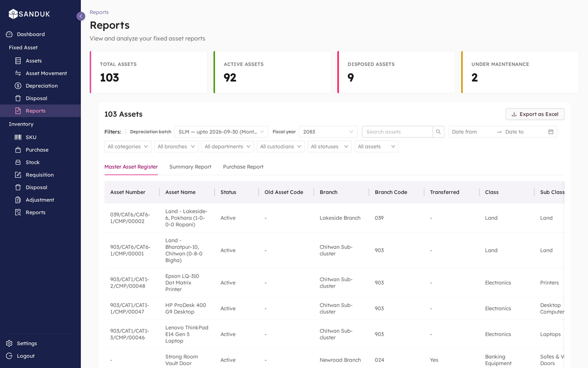The width and height of the screenshot is (588, 368).
Task: Click asset number 039/CAT6/CAT6-1/CMP/00002
Action: (x=130, y=218)
